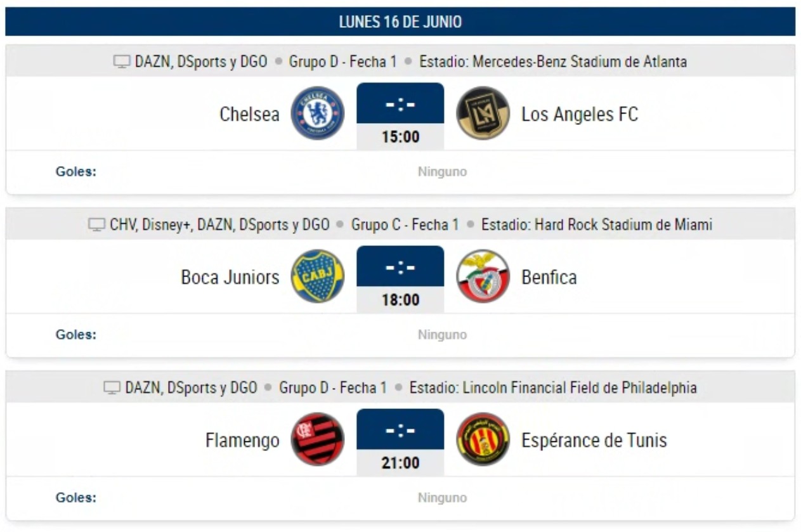Click Estadio: Hard Rock Stadium de Miami text
The image size is (801, 532).
(x=597, y=225)
